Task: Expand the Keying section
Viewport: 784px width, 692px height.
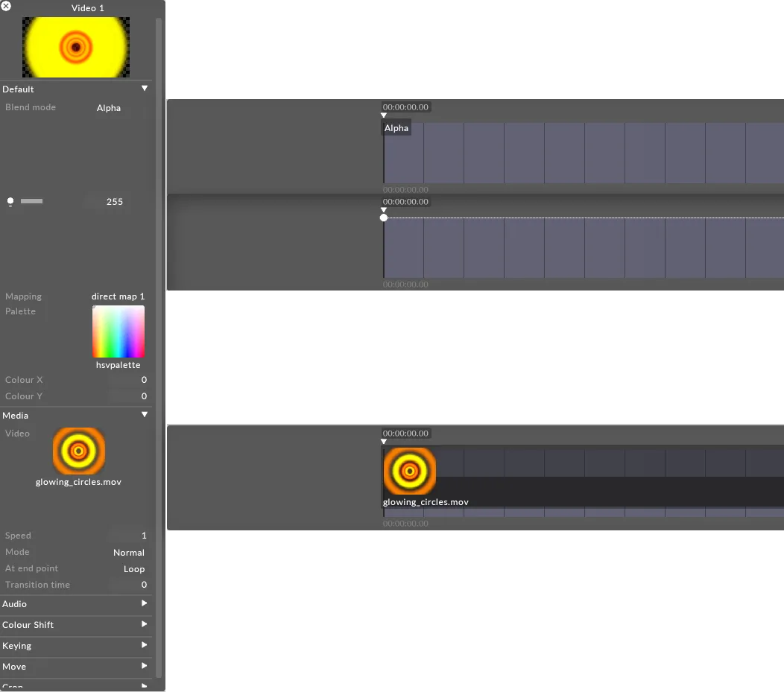Action: pyautogui.click(x=143, y=646)
